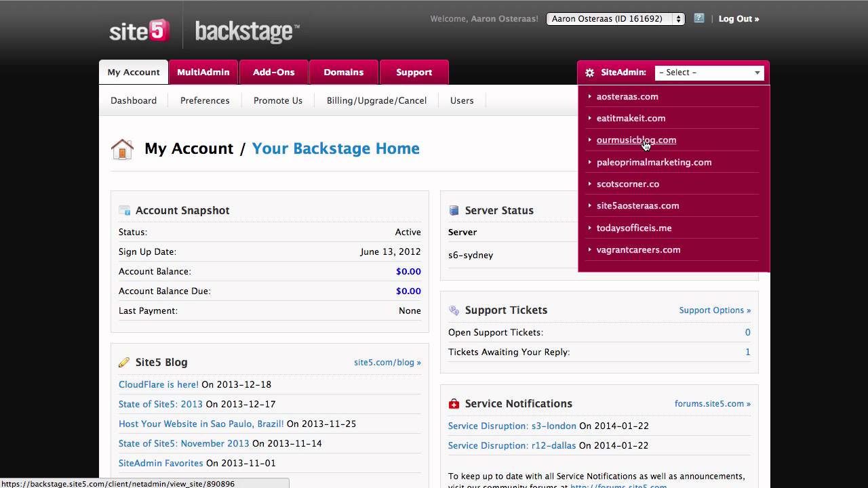The width and height of the screenshot is (868, 488).
Task: Select todaysofficeis.me from the SiteAdmin list
Action: (x=634, y=228)
